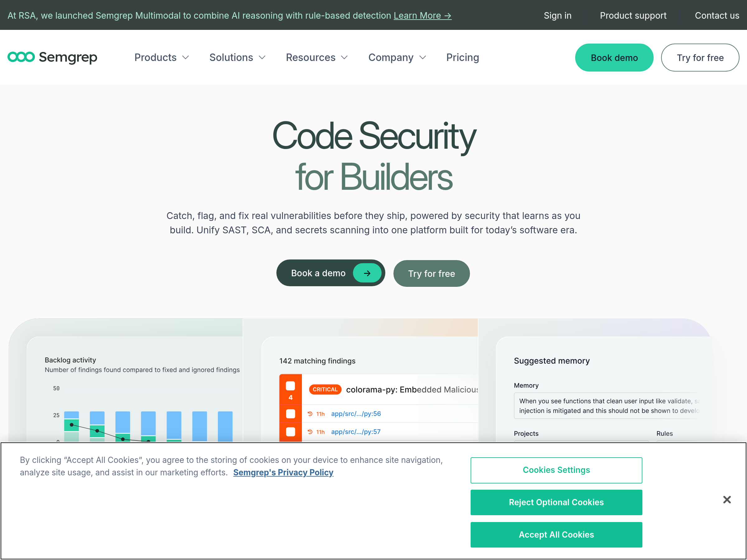Click the hero Book a demo button
This screenshot has width=747, height=560.
click(x=331, y=273)
